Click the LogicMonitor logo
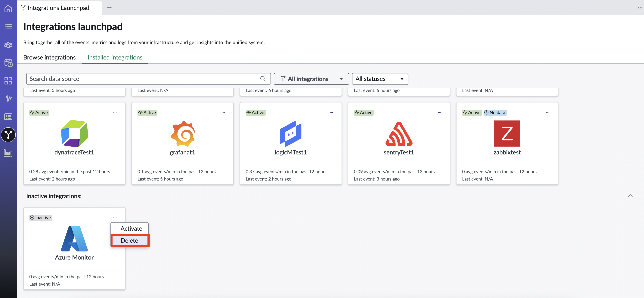Image resolution: width=644 pixels, height=298 pixels. click(x=291, y=134)
